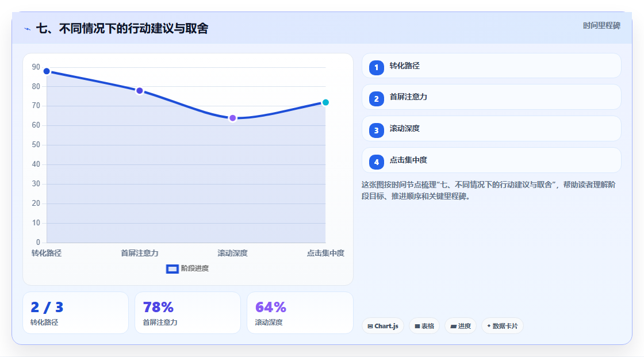Select the 滚动深度 data point at 64
The image size is (644, 357).
(x=232, y=118)
